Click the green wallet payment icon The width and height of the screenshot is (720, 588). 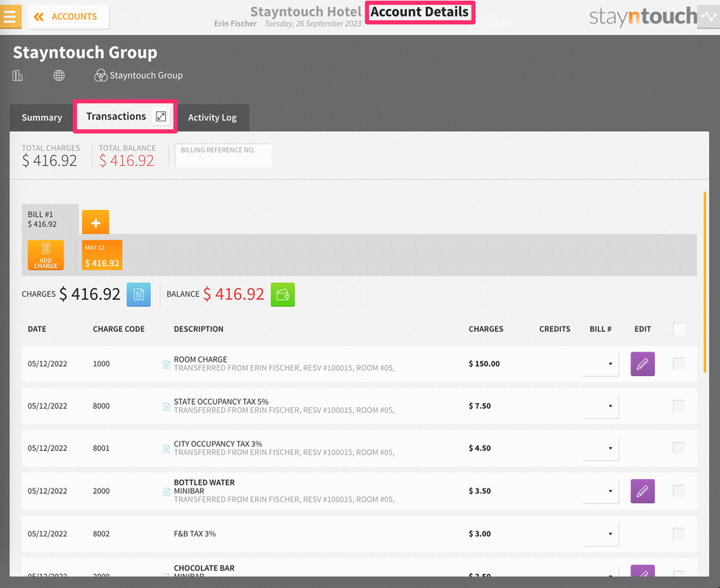tap(283, 294)
